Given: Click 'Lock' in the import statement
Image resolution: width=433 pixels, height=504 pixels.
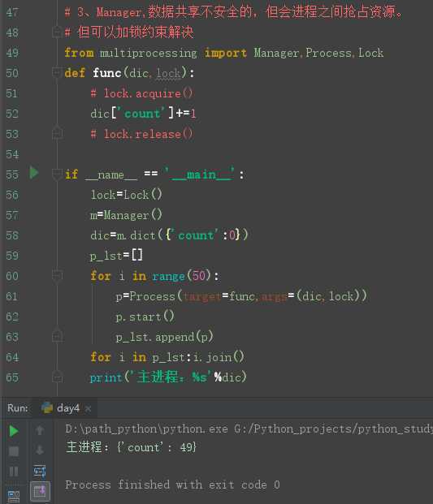Looking at the screenshot, I should pyautogui.click(x=370, y=53).
